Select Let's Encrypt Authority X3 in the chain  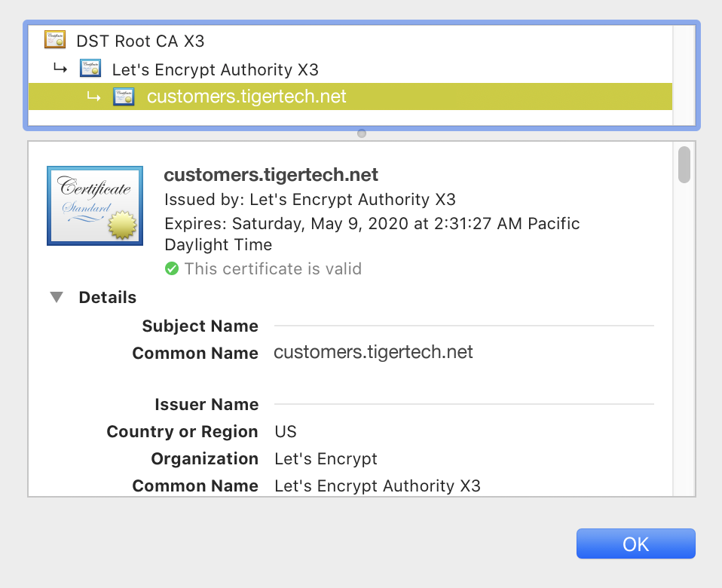(x=215, y=68)
